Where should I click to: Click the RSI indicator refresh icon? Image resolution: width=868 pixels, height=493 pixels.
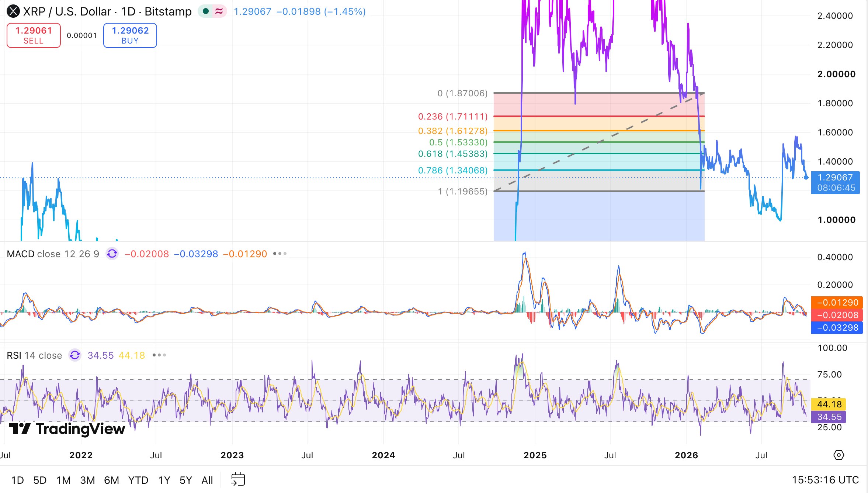(x=75, y=355)
